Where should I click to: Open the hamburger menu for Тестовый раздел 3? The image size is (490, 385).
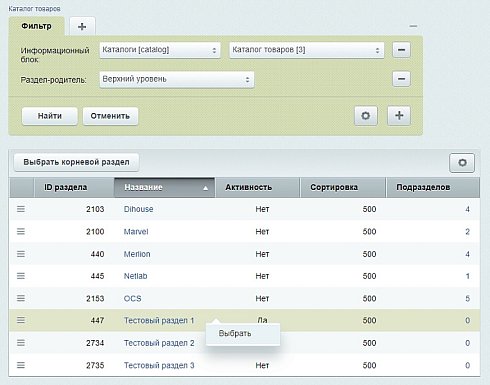pos(21,365)
